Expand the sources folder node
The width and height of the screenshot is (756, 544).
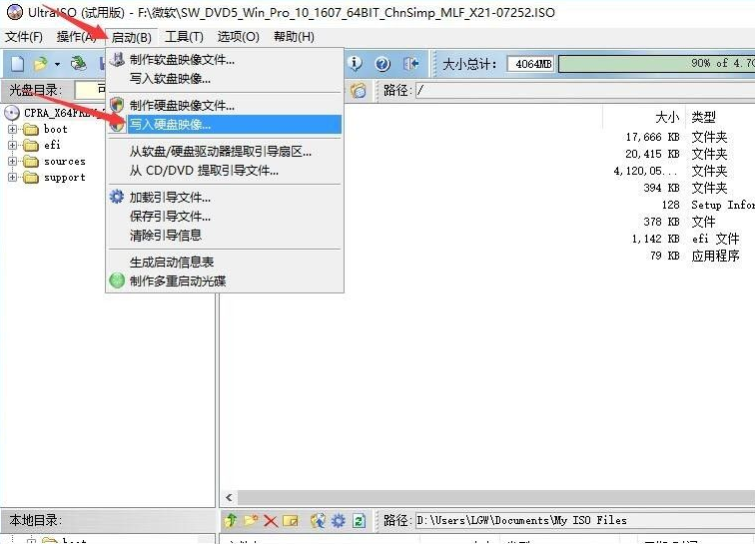(x=13, y=161)
